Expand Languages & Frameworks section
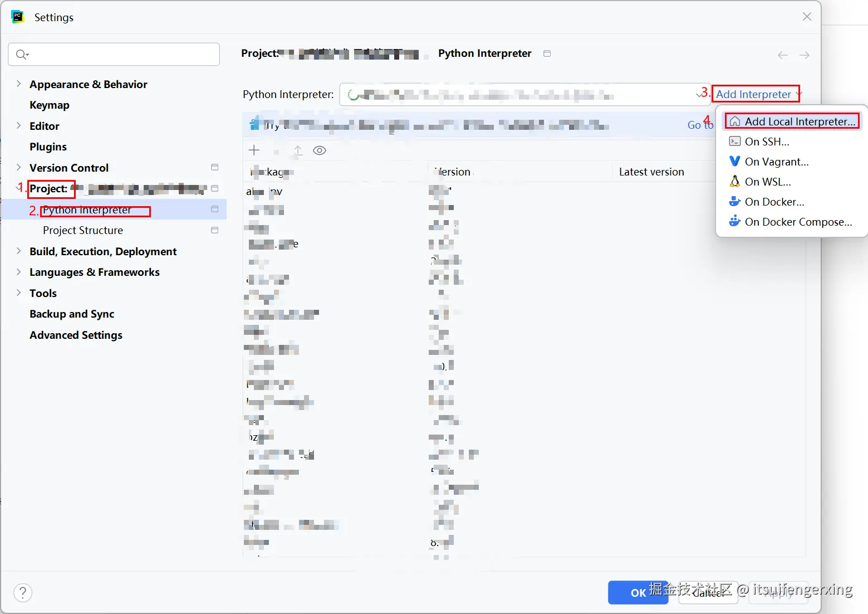Viewport: 868px width, 614px height. pyautogui.click(x=18, y=272)
